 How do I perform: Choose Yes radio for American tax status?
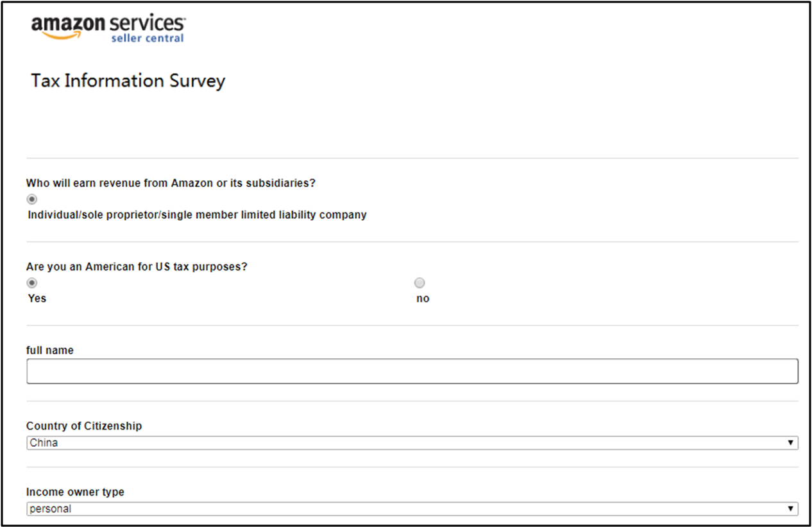point(32,283)
